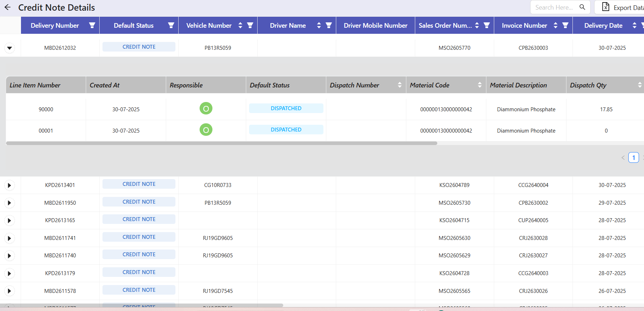The width and height of the screenshot is (644, 311).
Task: Click delivery number MBD2611950
Action: click(60, 203)
